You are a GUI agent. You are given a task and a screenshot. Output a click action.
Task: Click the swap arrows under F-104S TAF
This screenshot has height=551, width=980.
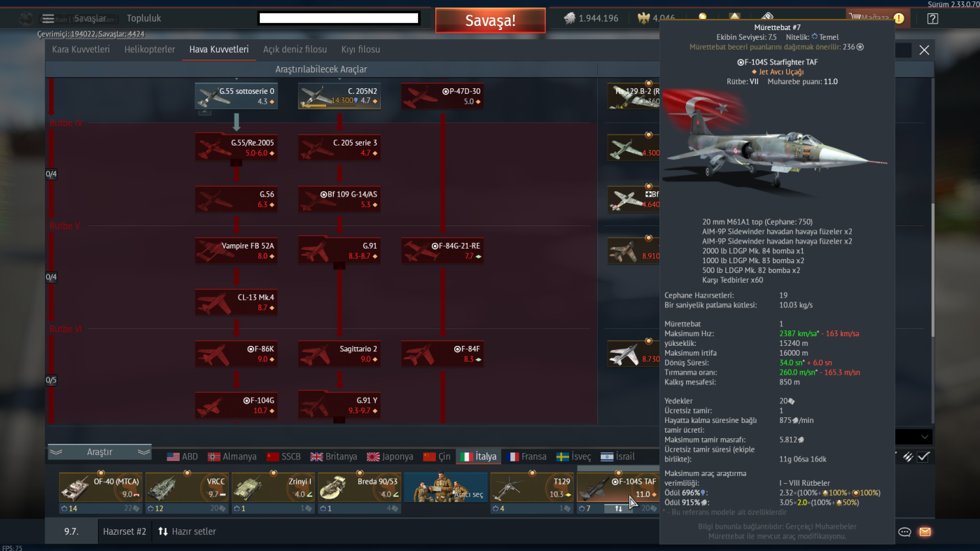coord(618,508)
